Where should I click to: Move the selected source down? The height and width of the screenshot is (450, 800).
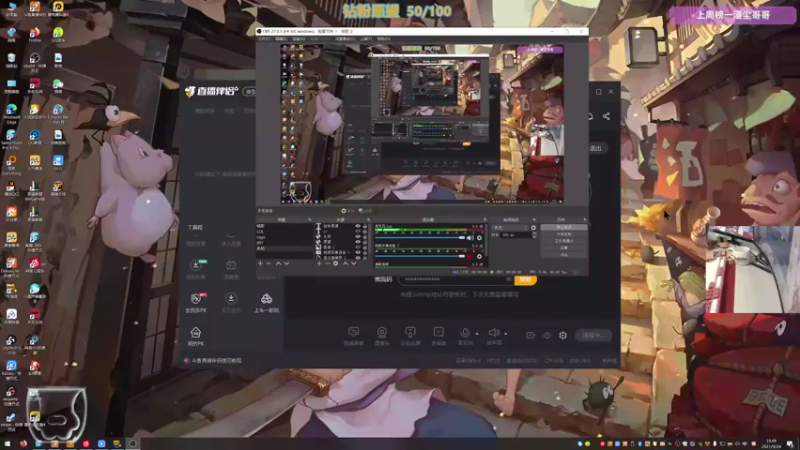coord(354,263)
